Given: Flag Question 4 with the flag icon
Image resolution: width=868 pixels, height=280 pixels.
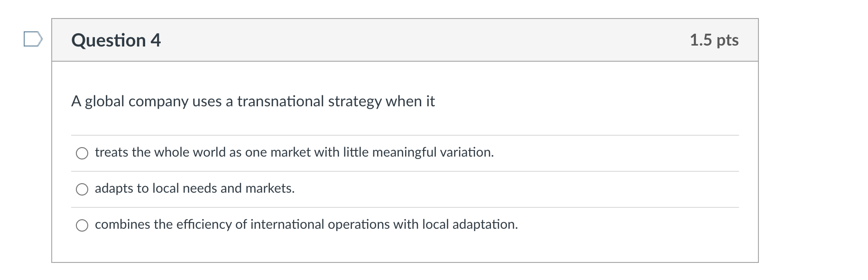Looking at the screenshot, I should (33, 39).
